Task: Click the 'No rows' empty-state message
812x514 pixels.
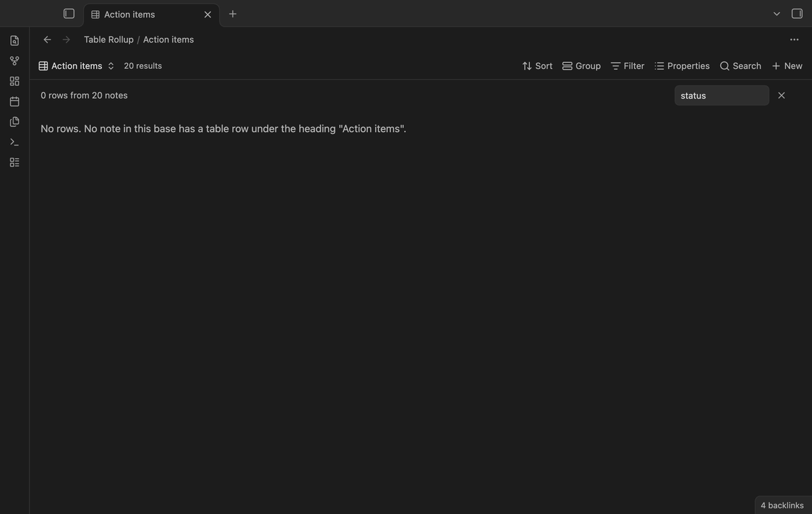Action: [223, 128]
